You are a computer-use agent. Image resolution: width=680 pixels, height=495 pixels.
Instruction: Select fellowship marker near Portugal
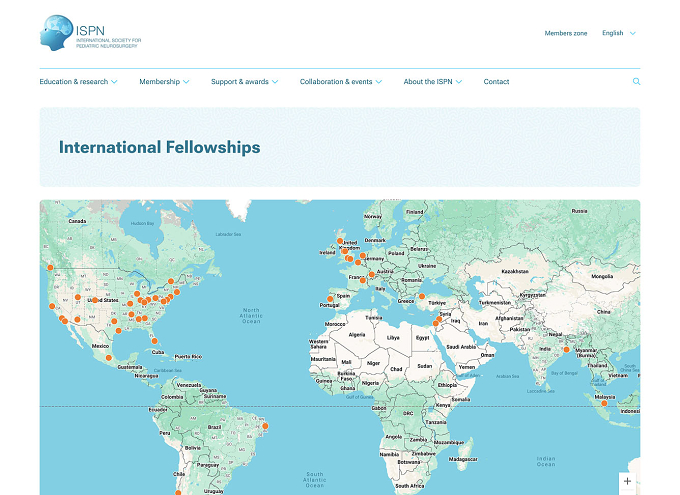coord(330,299)
